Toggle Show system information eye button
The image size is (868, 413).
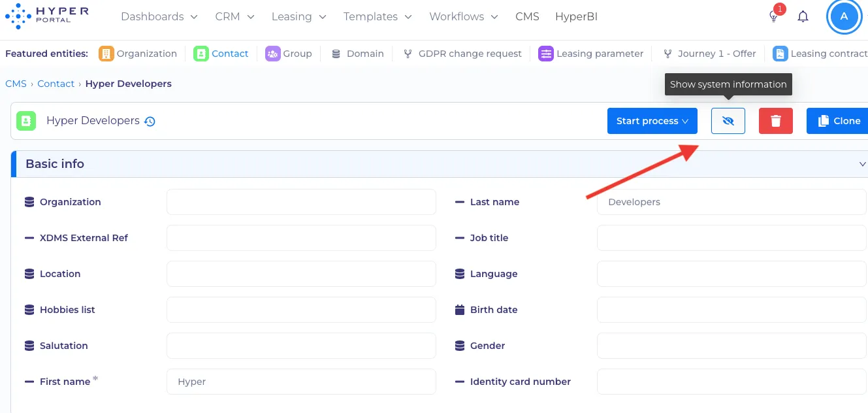pyautogui.click(x=728, y=121)
